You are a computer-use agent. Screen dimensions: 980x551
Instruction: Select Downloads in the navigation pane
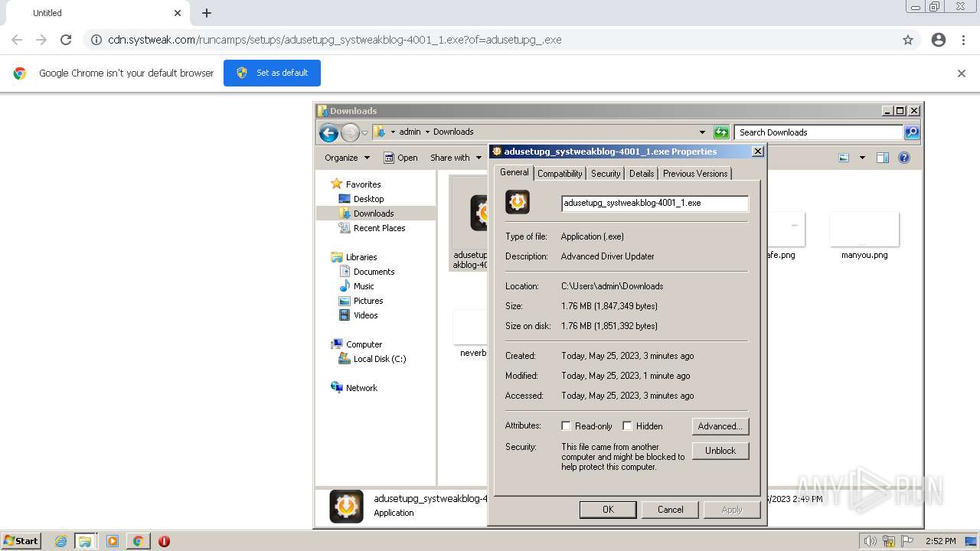coord(374,214)
